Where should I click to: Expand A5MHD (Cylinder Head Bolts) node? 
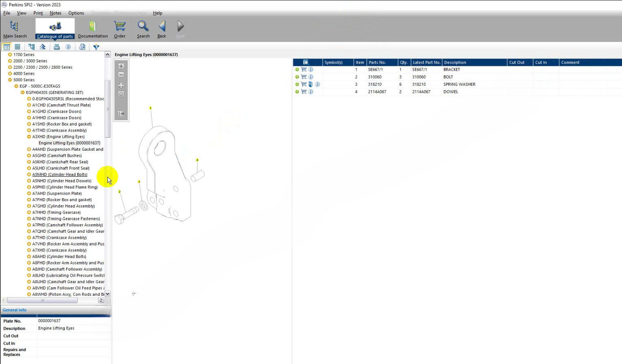pyautogui.click(x=29, y=175)
